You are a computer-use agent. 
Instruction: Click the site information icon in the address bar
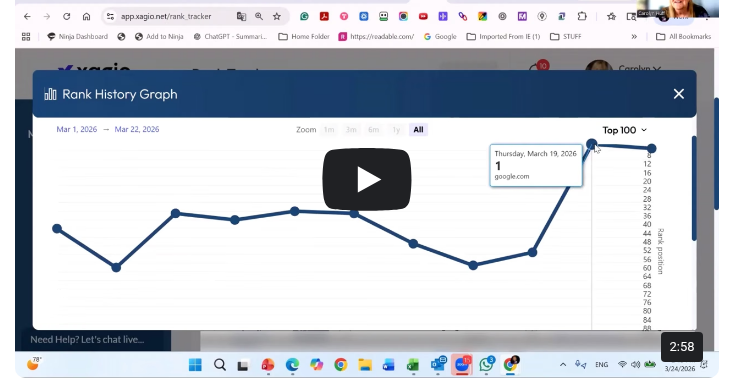110,16
